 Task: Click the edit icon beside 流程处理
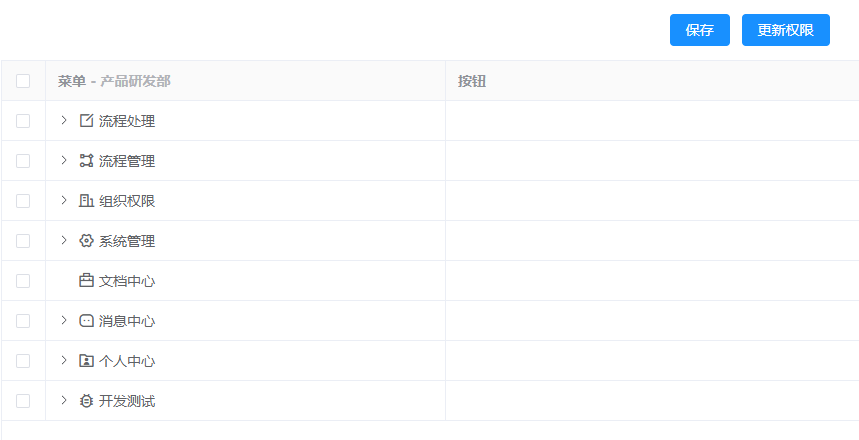(86, 121)
